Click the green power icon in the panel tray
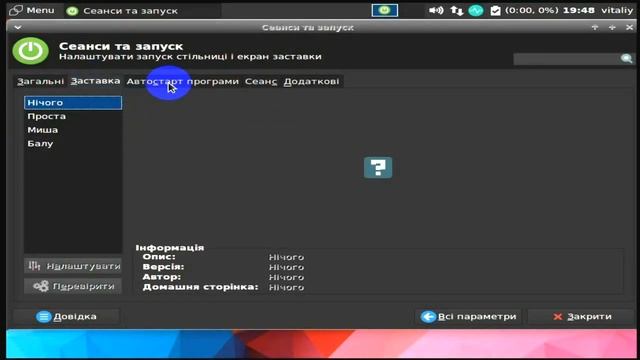Screen dimensions: 640x360 click(384, 10)
